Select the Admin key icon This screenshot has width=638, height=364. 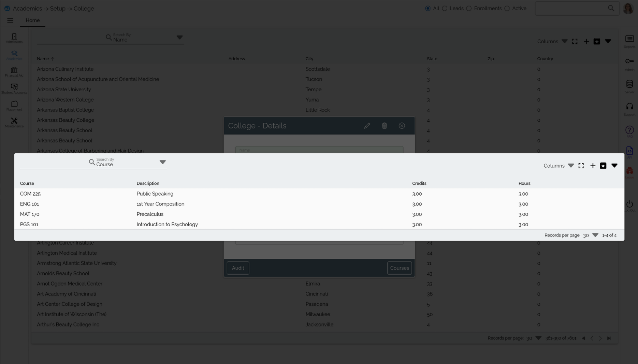[629, 61]
